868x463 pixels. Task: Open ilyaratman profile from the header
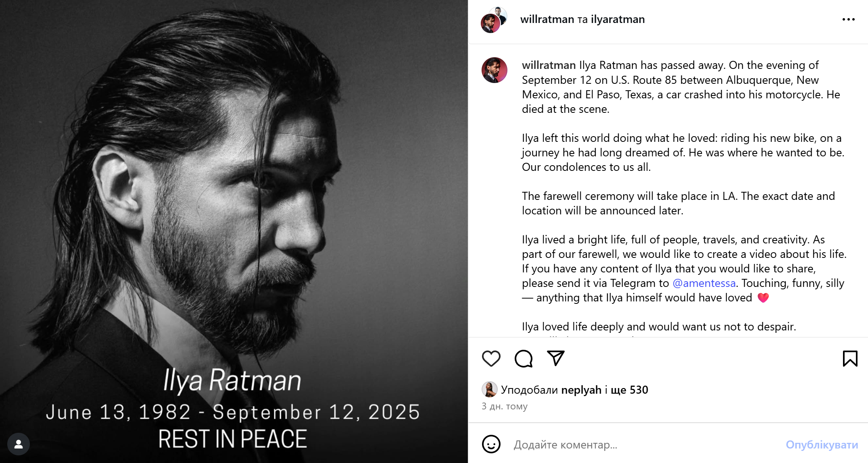tap(618, 19)
